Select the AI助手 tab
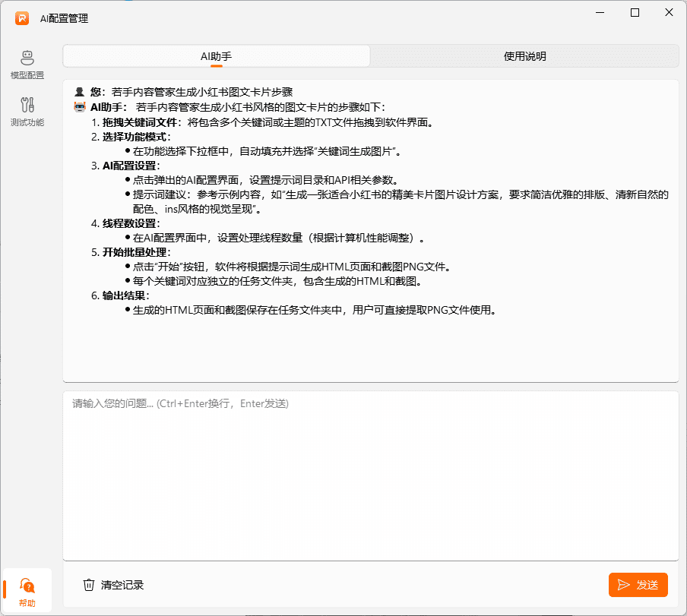 (216, 55)
